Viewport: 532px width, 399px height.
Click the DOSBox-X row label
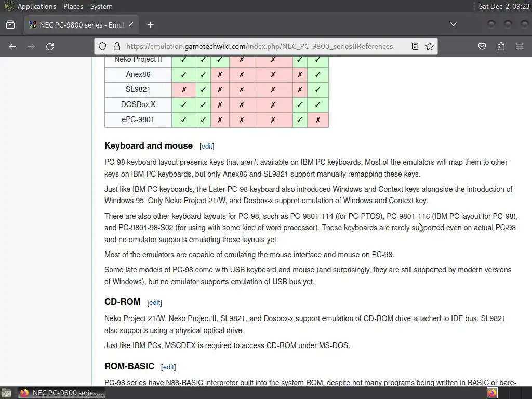point(138,104)
